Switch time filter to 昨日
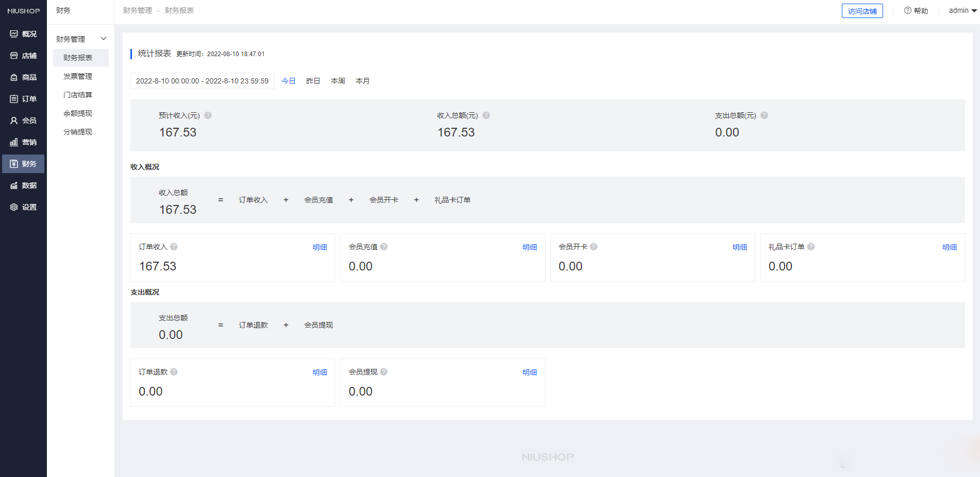 [x=313, y=81]
